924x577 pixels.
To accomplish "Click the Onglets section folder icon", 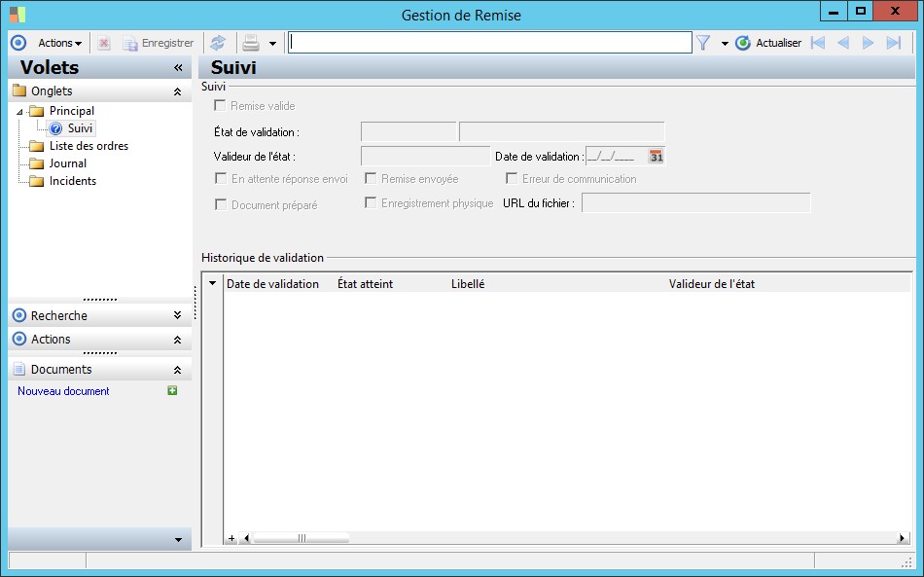I will (x=19, y=90).
